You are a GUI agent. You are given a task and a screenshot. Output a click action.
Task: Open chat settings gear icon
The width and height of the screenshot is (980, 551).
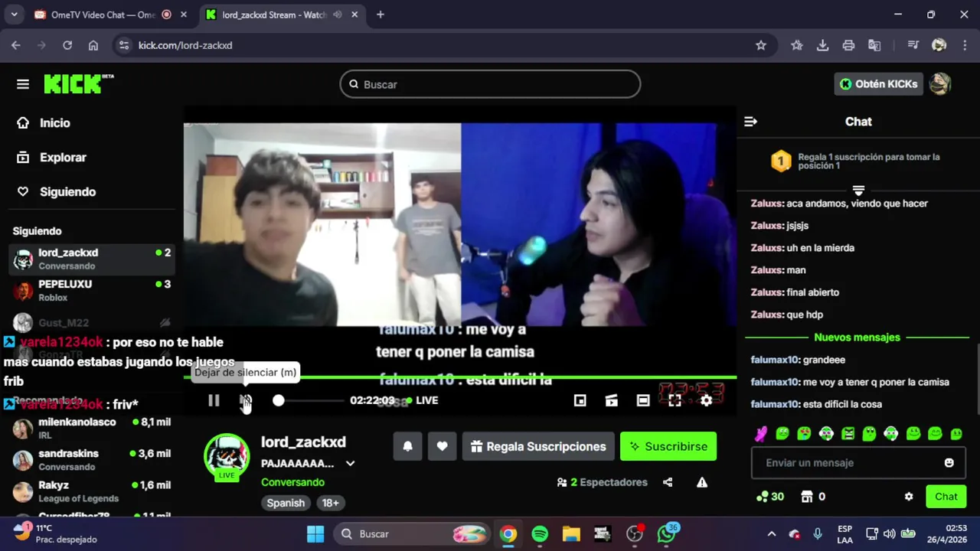pos(909,497)
